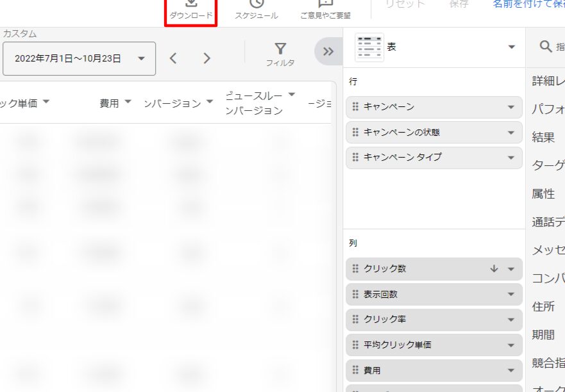565x392 pixels.
Task: Open the フィルタ funnel filter icon
Action: coord(280,49)
